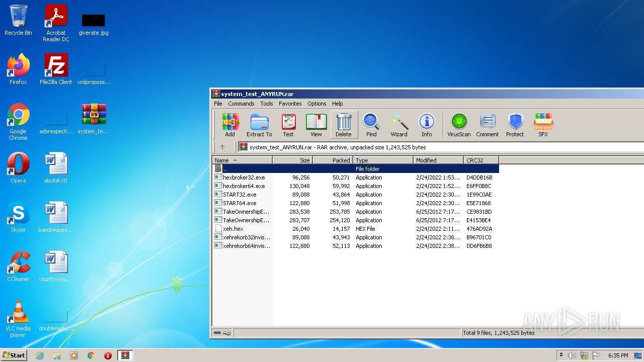Select xehrekorb64invis... file

[356, 246]
